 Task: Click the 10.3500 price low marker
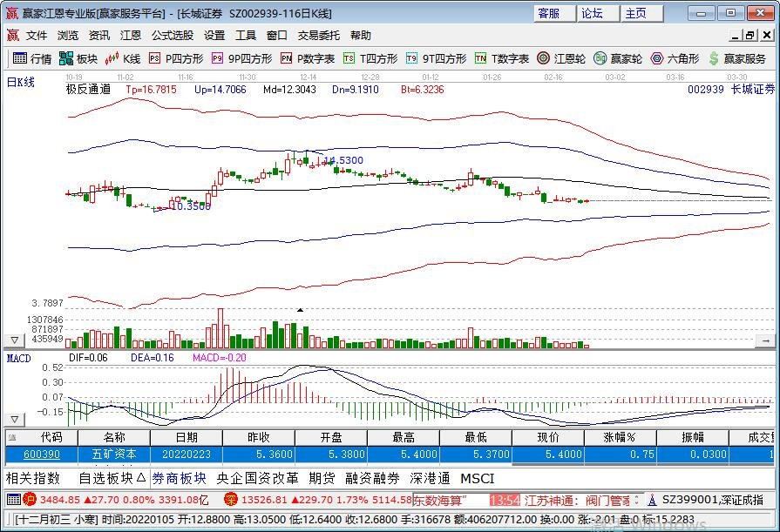pos(191,205)
